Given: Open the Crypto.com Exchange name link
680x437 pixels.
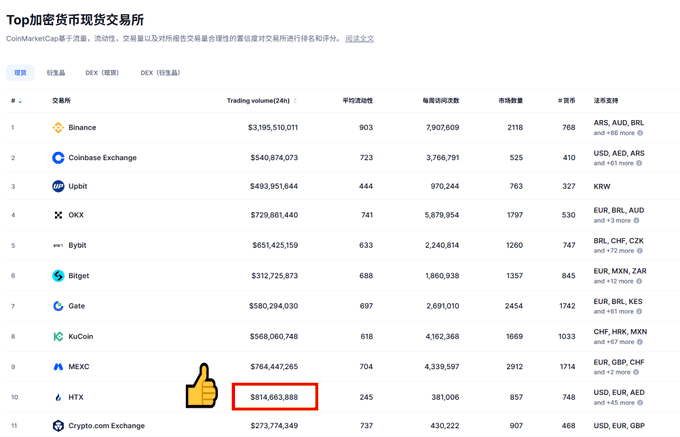Looking at the screenshot, I should [106, 426].
